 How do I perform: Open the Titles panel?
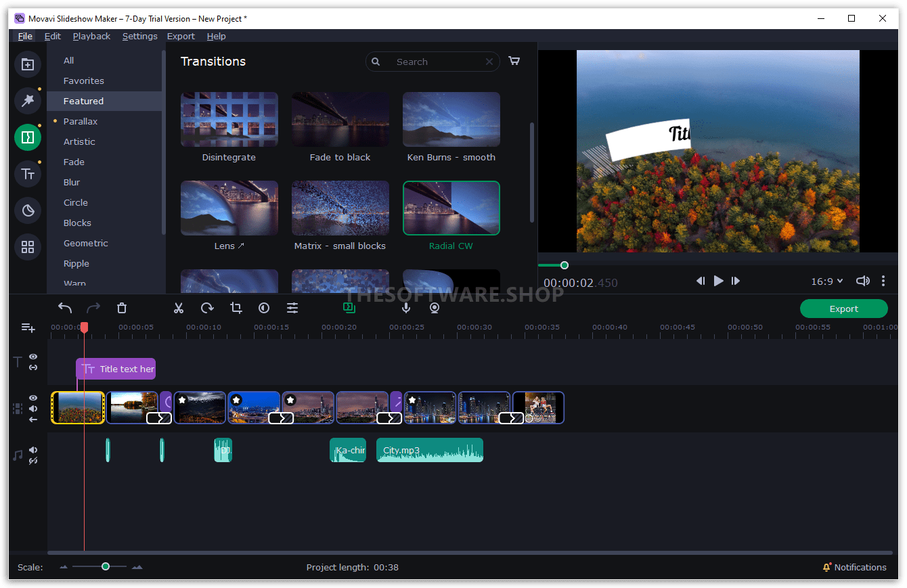(28, 173)
